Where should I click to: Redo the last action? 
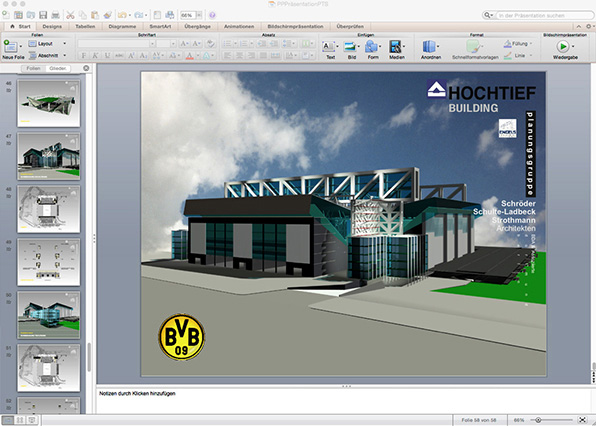pyautogui.click(x=139, y=15)
